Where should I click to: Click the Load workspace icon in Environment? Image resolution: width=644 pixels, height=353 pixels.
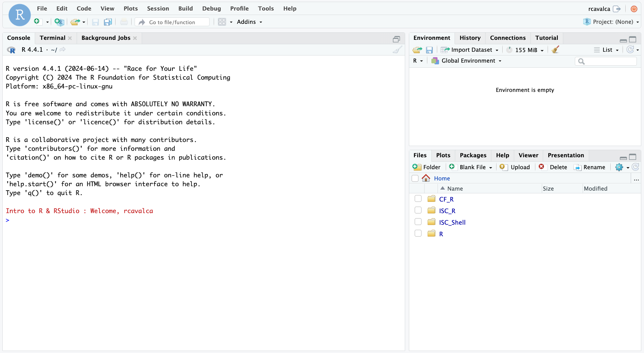(417, 50)
